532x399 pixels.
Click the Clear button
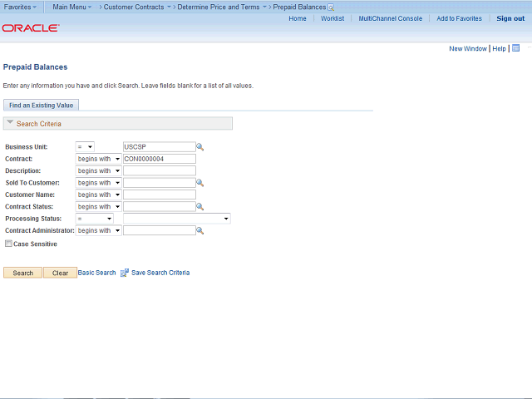click(x=60, y=273)
